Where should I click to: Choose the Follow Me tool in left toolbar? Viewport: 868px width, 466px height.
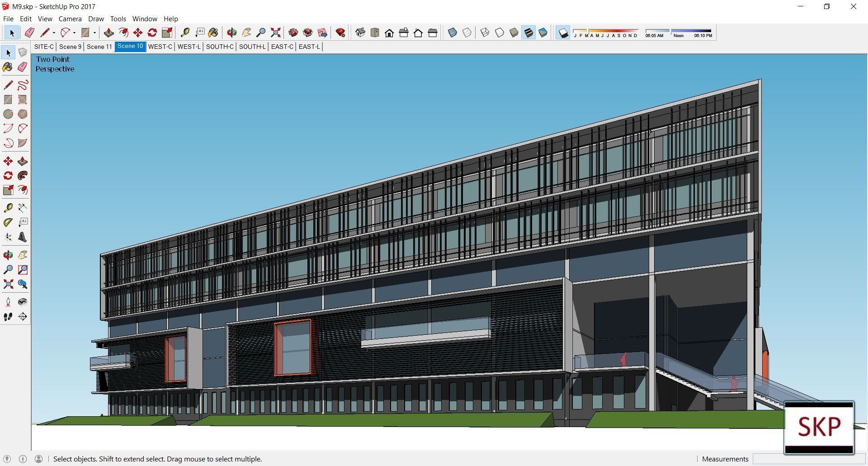23,176
